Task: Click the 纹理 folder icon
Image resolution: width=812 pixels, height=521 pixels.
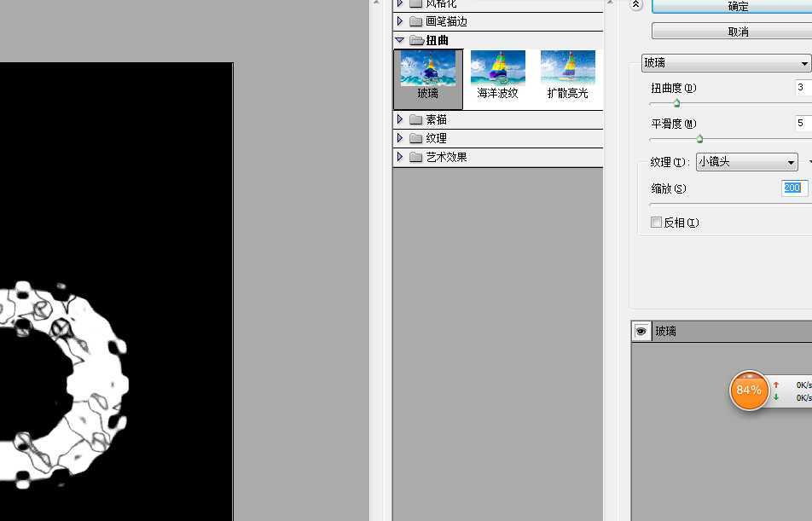Action: tap(416, 138)
